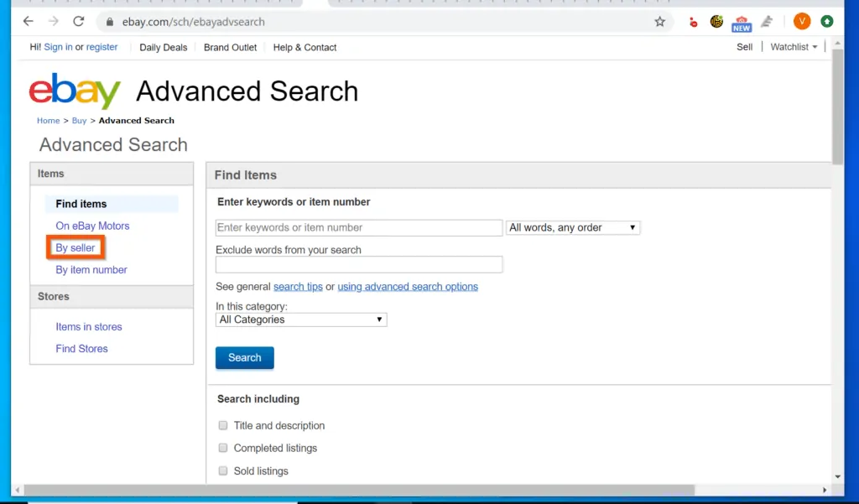Click the eBay logo
This screenshot has height=504, width=859.
75,91
